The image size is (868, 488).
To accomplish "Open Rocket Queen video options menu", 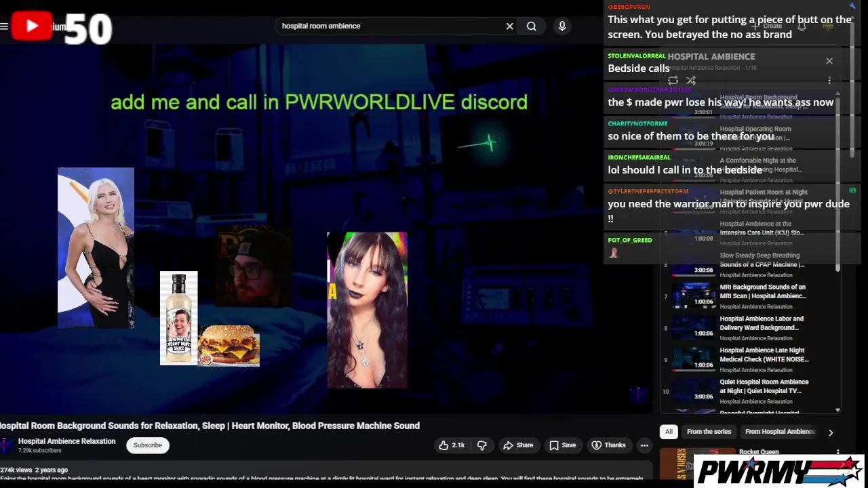I will (x=837, y=453).
